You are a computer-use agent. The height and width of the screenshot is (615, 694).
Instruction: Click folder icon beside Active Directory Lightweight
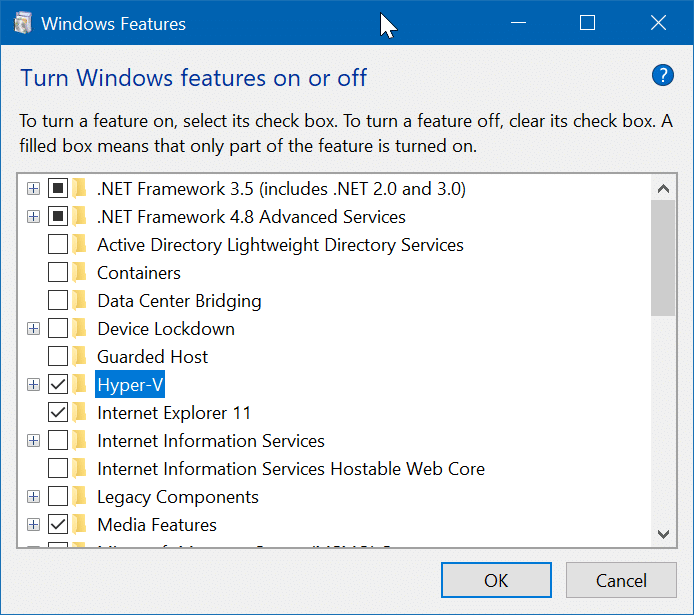pos(80,244)
